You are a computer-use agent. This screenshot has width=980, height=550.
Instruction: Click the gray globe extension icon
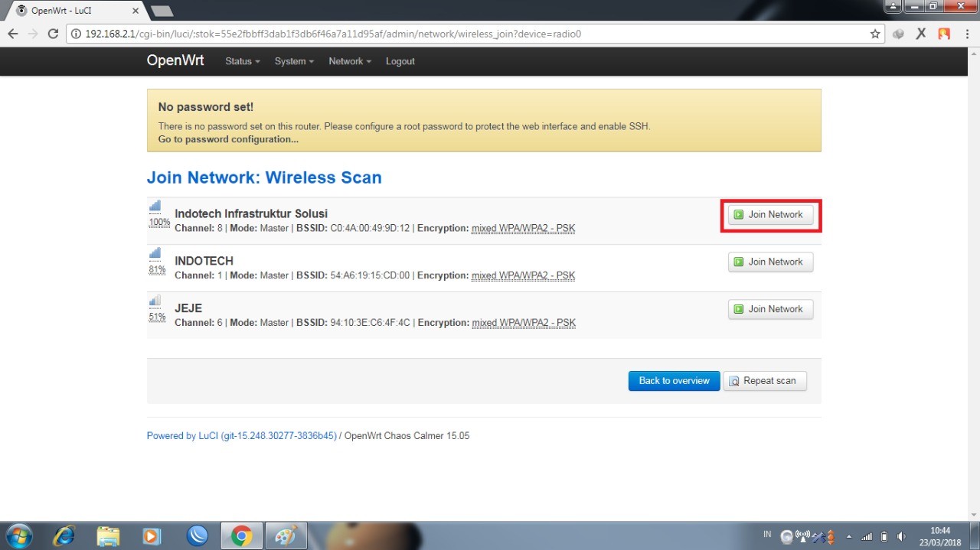899,34
